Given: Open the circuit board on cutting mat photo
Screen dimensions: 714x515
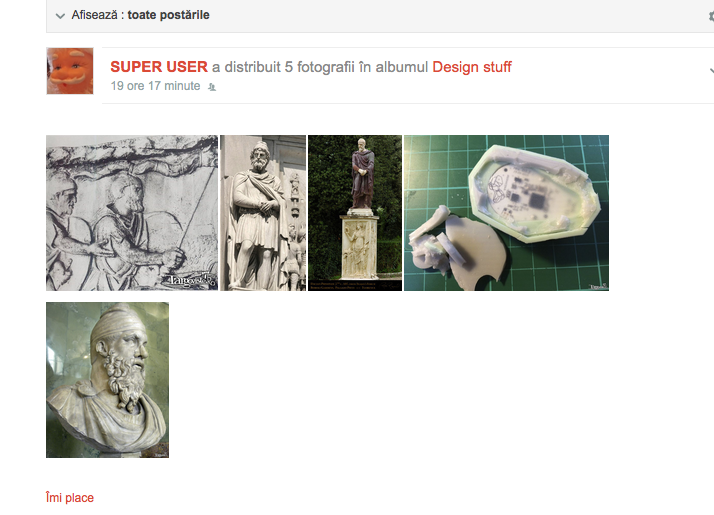Looking at the screenshot, I should pyautogui.click(x=506, y=213).
